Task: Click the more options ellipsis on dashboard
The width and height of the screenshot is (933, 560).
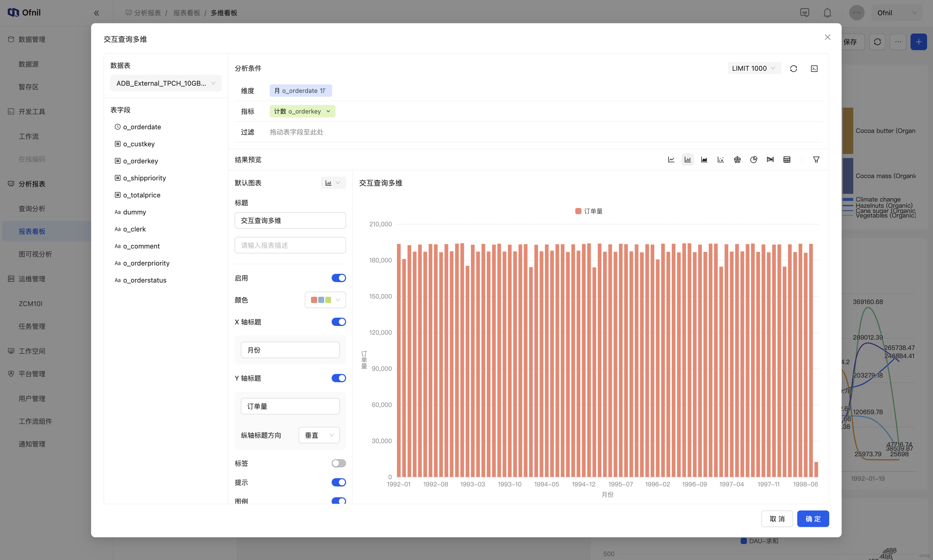Action: click(898, 42)
